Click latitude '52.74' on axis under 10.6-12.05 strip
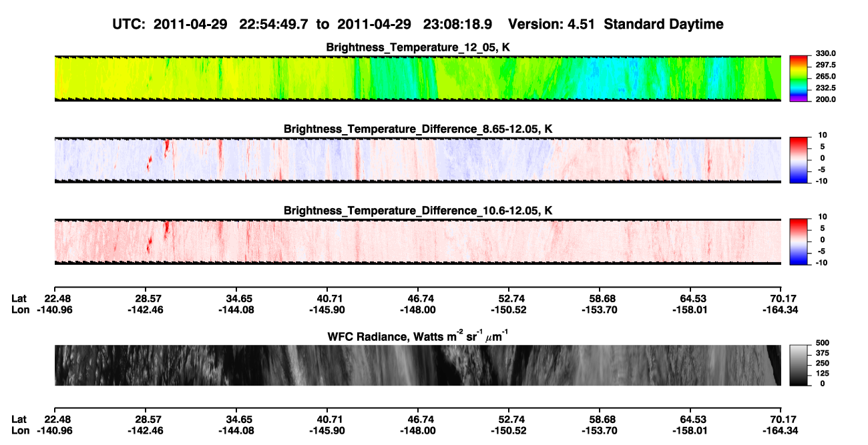Viewport: 868px width, 445px height. point(509,298)
